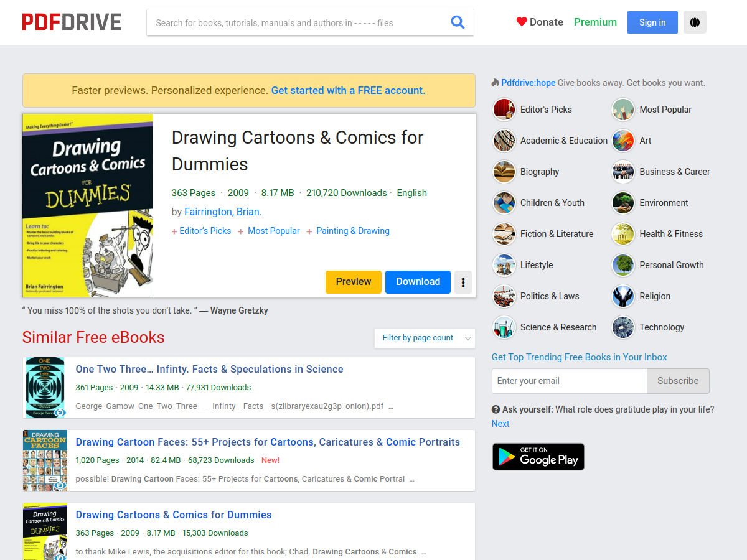Click the Health & Fitness category icon
This screenshot has width=747, height=560.
click(x=622, y=234)
